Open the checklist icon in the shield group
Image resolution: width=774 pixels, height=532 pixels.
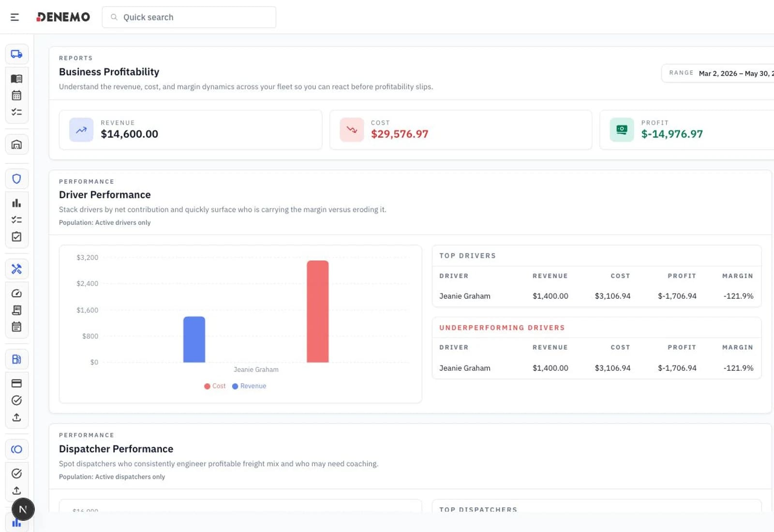click(x=16, y=220)
